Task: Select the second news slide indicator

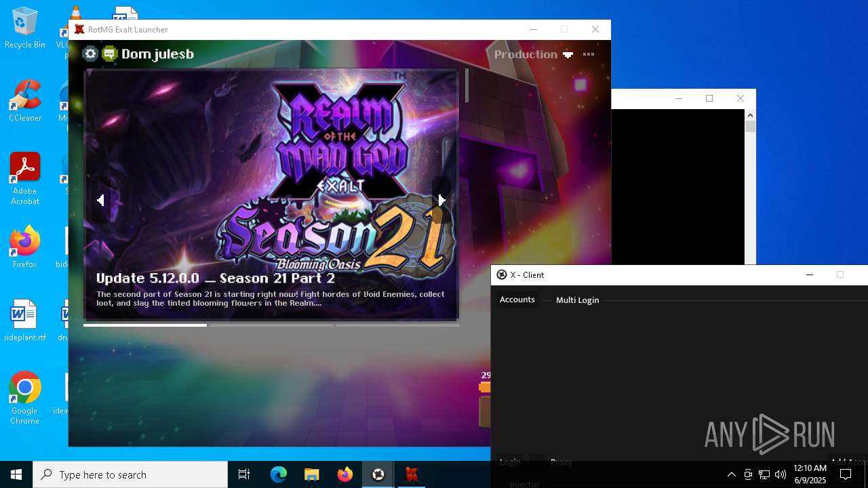Action: 271,325
